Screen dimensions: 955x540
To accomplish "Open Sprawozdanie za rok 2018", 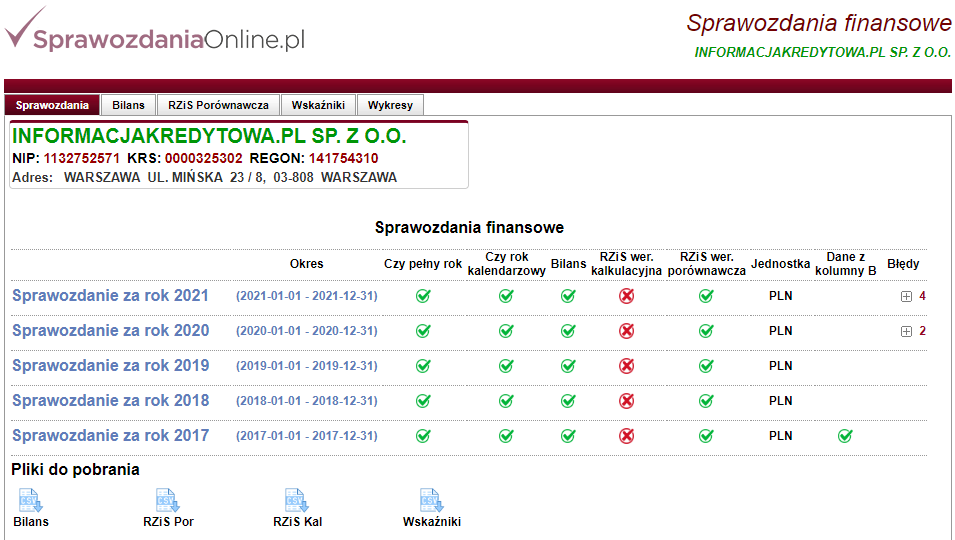I will (110, 401).
